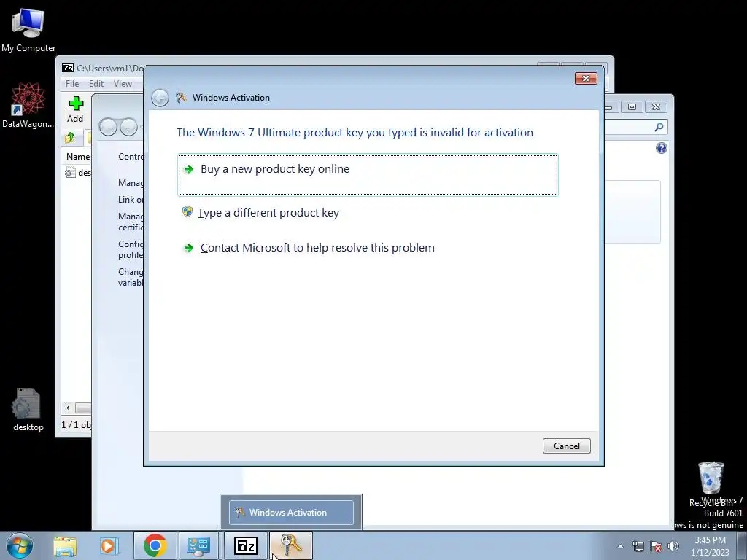Maximize the Control Panel window
Viewport: 747px width, 560px height.
pos(632,106)
